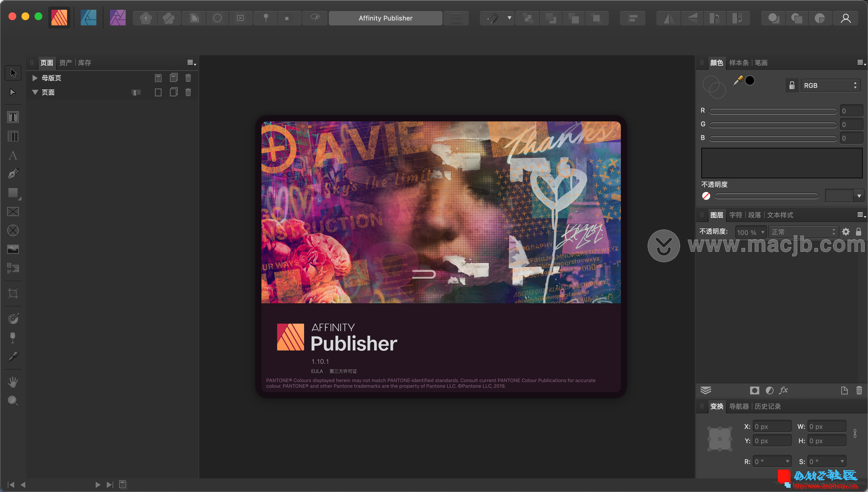Click the G colour slider

click(x=773, y=125)
